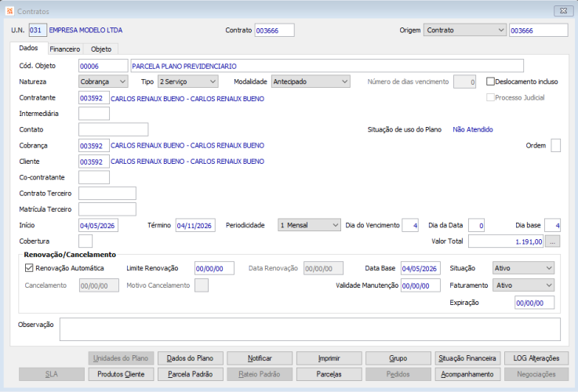Viewport: 578px width, 392px height.
Task: Close the Contratos window
Action: pos(563,11)
